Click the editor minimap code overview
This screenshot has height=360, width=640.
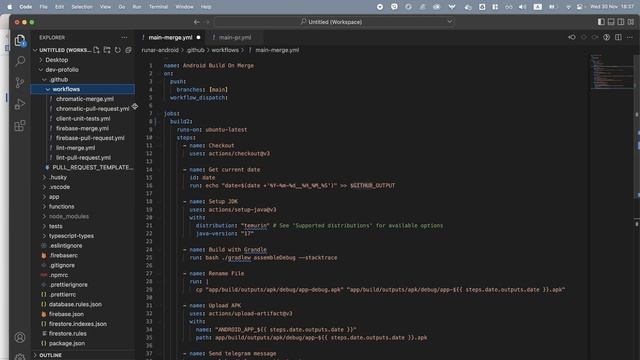click(x=611, y=72)
